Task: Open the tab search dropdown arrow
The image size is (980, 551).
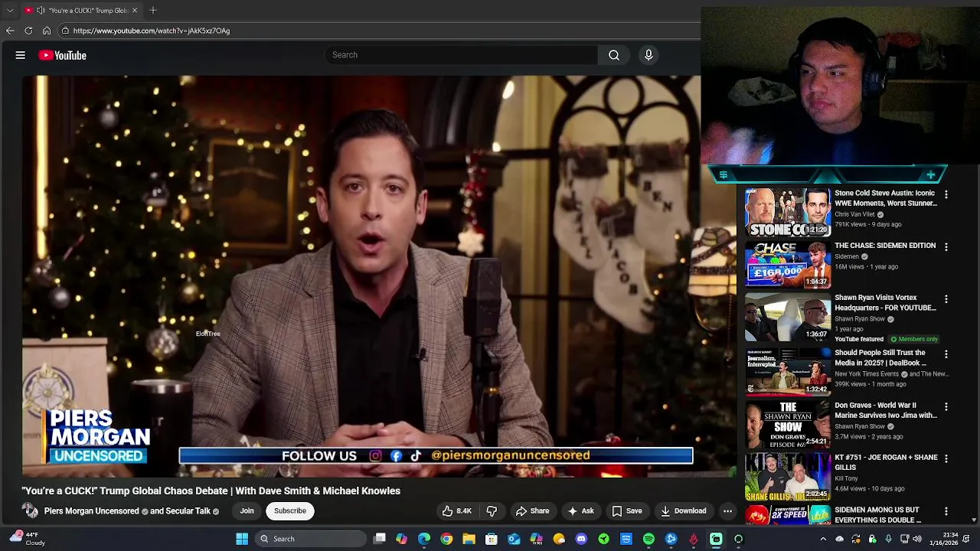Action: [x=10, y=11]
